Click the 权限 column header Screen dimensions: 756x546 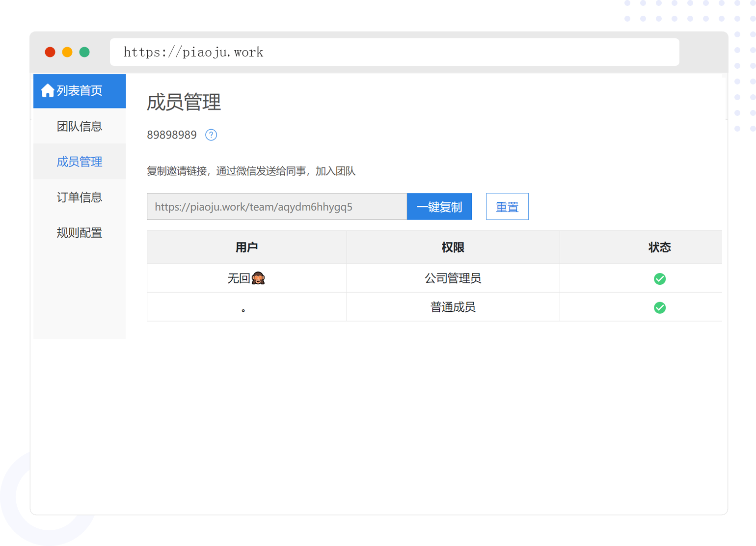(x=453, y=247)
